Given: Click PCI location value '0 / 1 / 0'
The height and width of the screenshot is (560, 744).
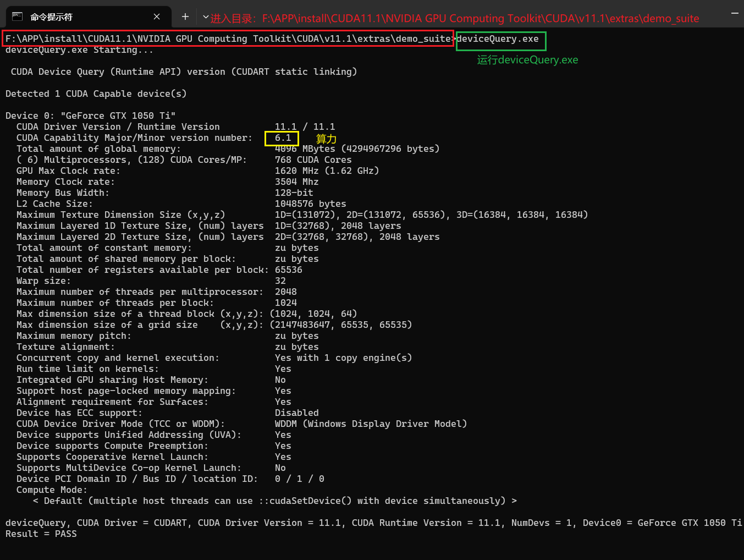Looking at the screenshot, I should (x=300, y=479).
